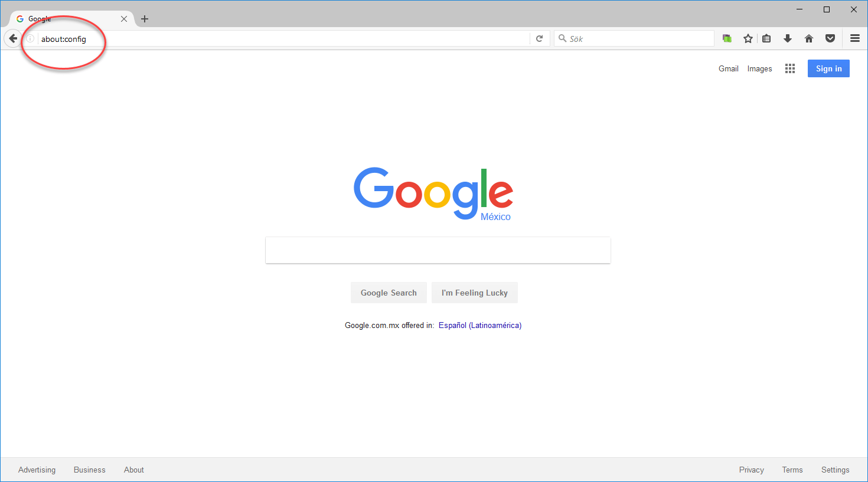
Task: Open the Settings footer link
Action: [835, 470]
